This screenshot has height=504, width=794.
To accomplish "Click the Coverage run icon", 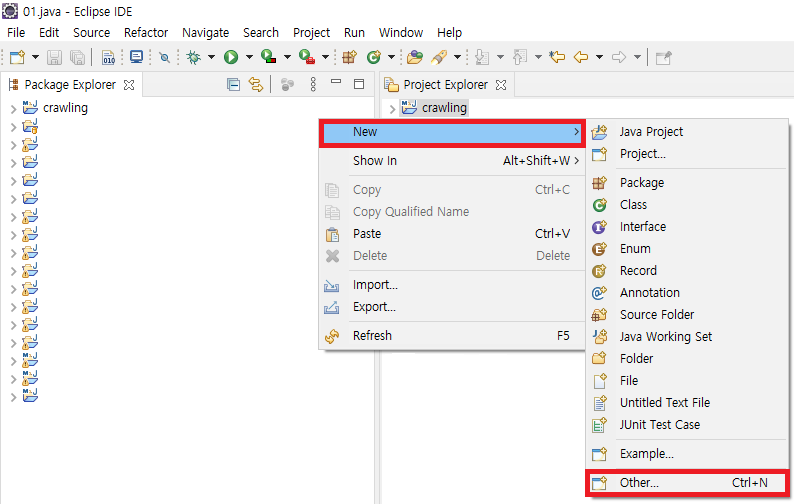I will pos(268,57).
